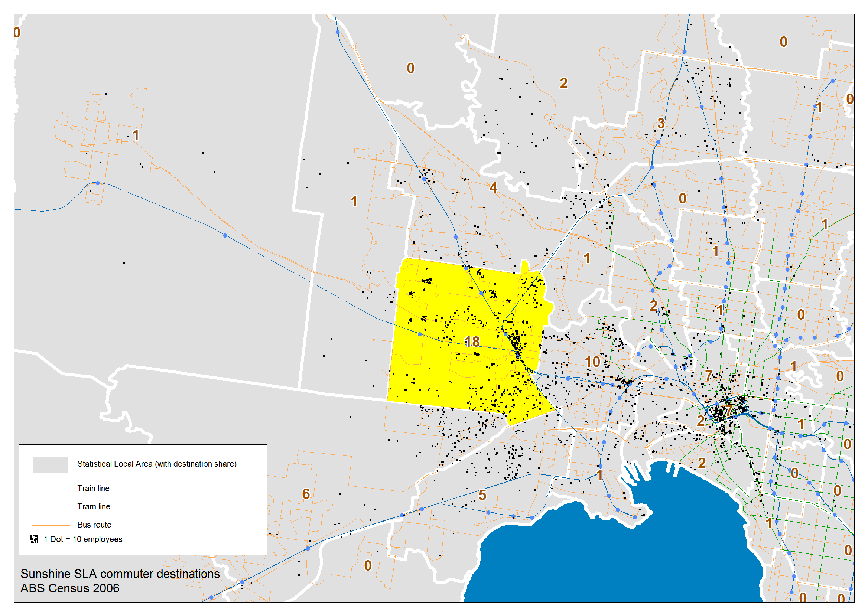The image size is (868, 614).
Task: Click the 'Bus route' legend label
Action: click(x=94, y=525)
